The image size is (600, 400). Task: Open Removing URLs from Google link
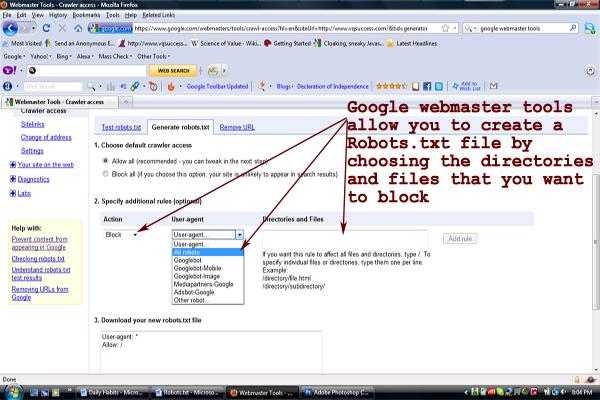click(x=40, y=293)
